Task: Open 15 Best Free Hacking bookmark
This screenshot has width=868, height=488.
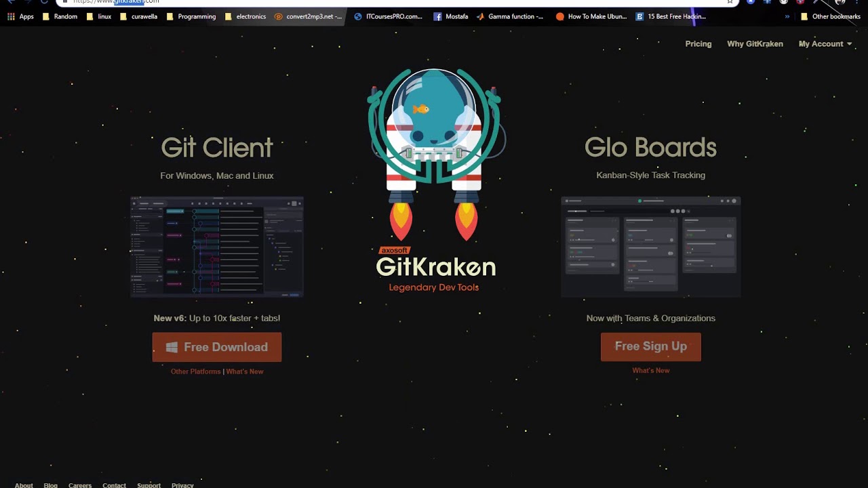Action: [671, 16]
